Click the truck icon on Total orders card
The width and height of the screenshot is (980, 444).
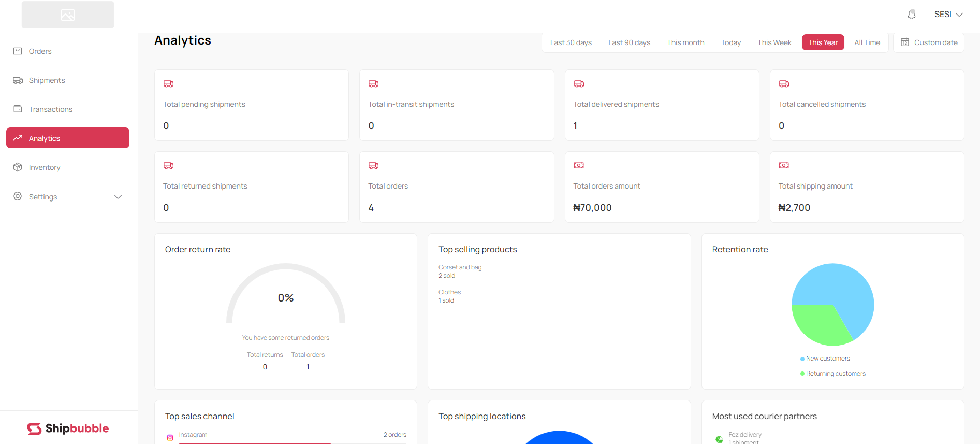pyautogui.click(x=373, y=165)
